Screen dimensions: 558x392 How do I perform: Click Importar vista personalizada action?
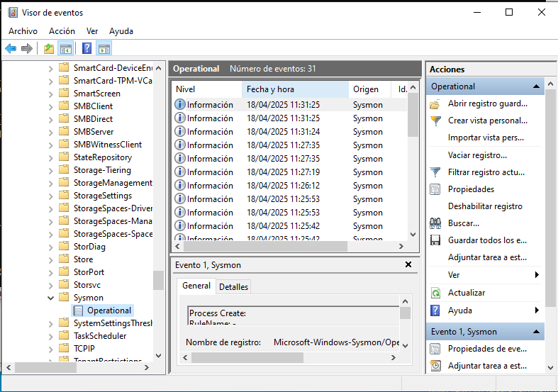coord(486,138)
